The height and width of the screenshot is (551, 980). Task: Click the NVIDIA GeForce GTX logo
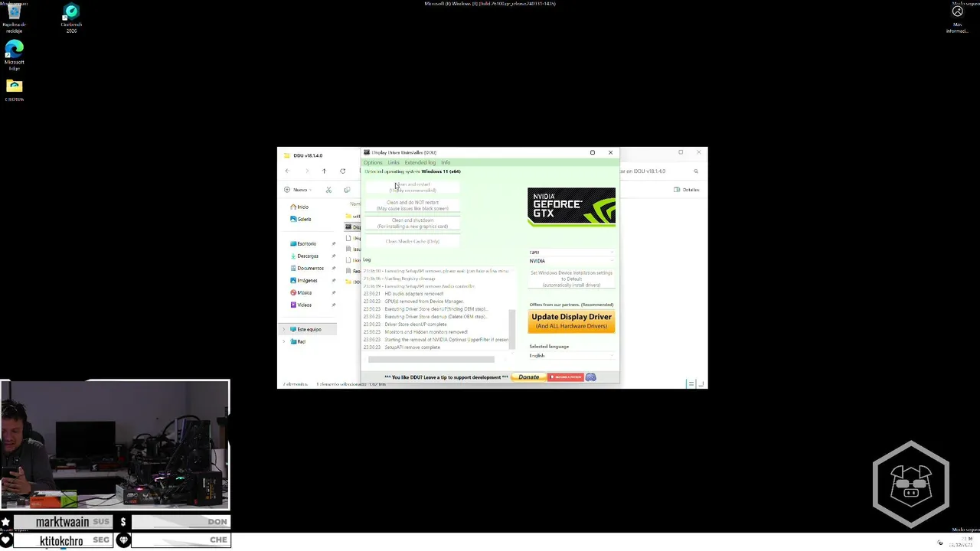pyautogui.click(x=571, y=207)
